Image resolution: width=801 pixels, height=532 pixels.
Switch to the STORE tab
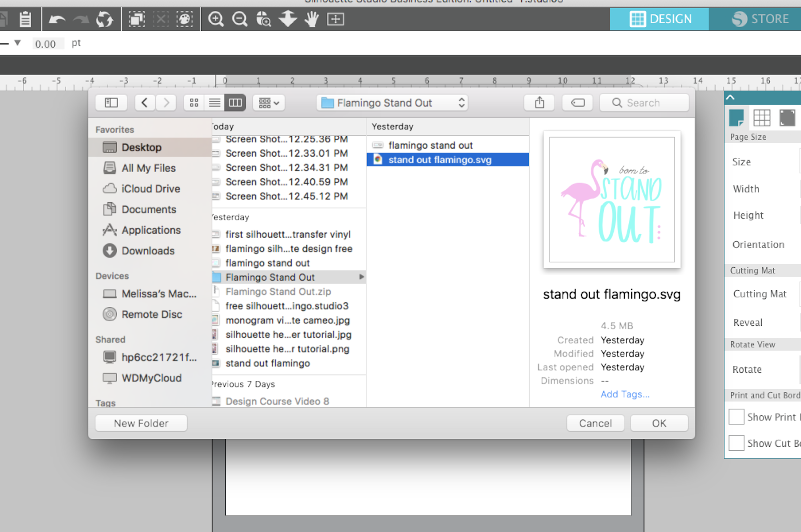coord(761,19)
